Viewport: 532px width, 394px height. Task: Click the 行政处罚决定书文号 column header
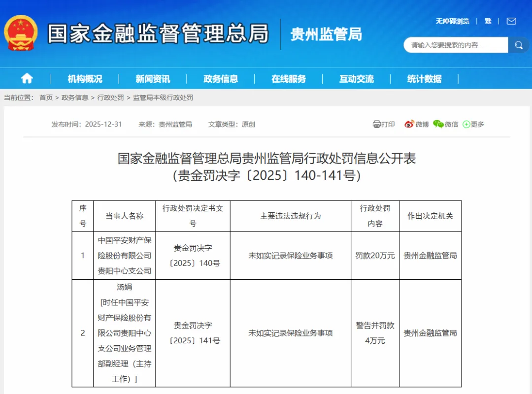click(x=193, y=216)
